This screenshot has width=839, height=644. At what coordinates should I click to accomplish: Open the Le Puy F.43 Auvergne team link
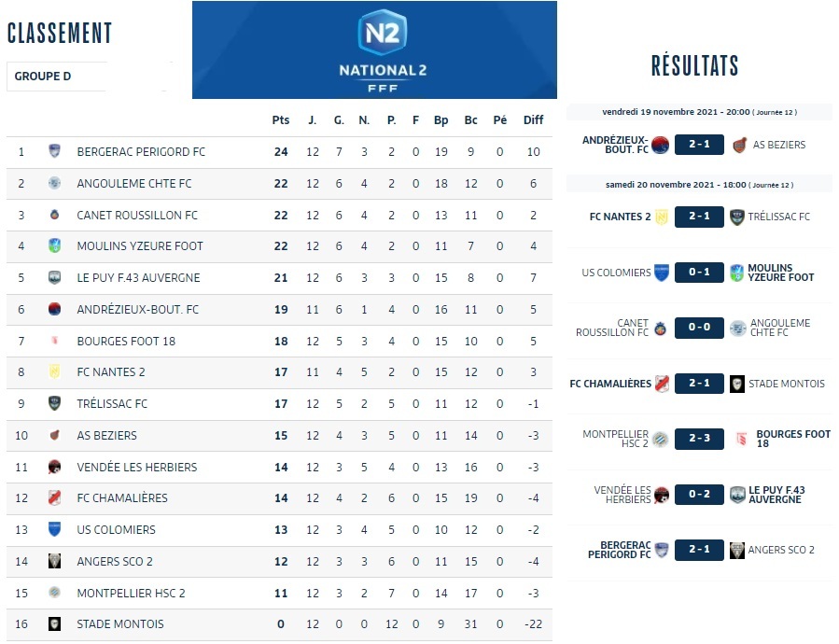pos(138,278)
